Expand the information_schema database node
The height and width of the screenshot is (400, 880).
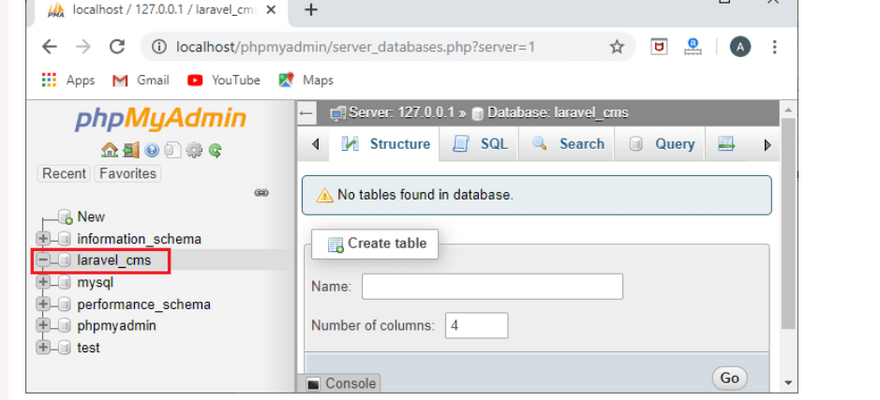click(x=43, y=239)
